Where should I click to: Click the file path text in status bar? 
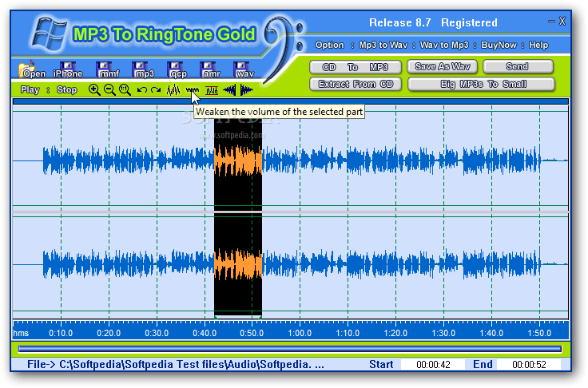(x=176, y=364)
